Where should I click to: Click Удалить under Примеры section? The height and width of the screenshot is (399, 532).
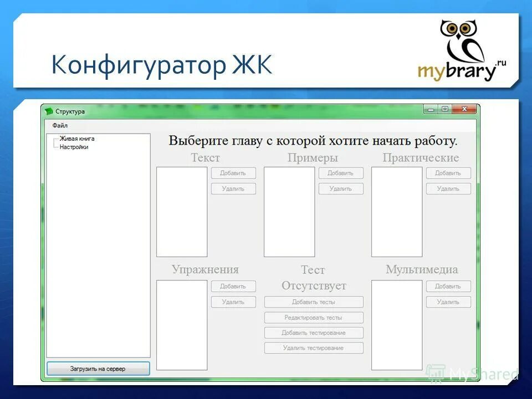pyautogui.click(x=342, y=188)
